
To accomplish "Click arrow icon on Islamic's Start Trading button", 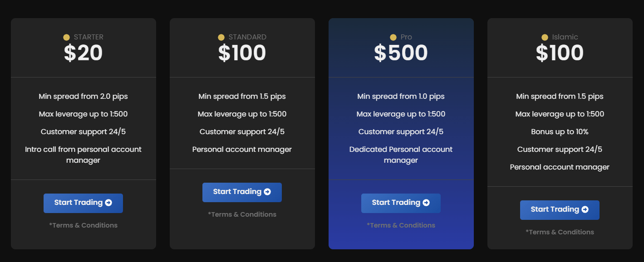I will 585,209.
